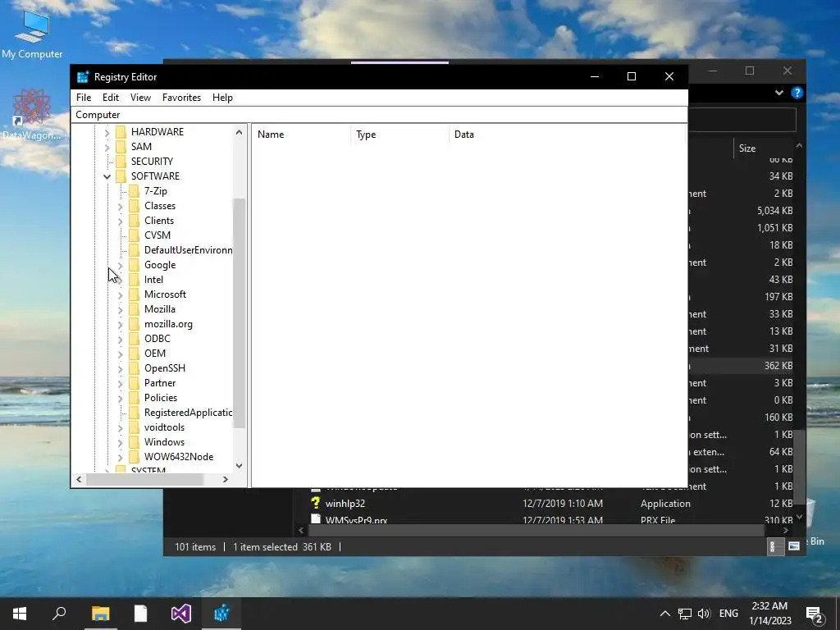Screen dimensions: 840x630
Task: Select the voidtools key folder icon
Action: pos(134,427)
